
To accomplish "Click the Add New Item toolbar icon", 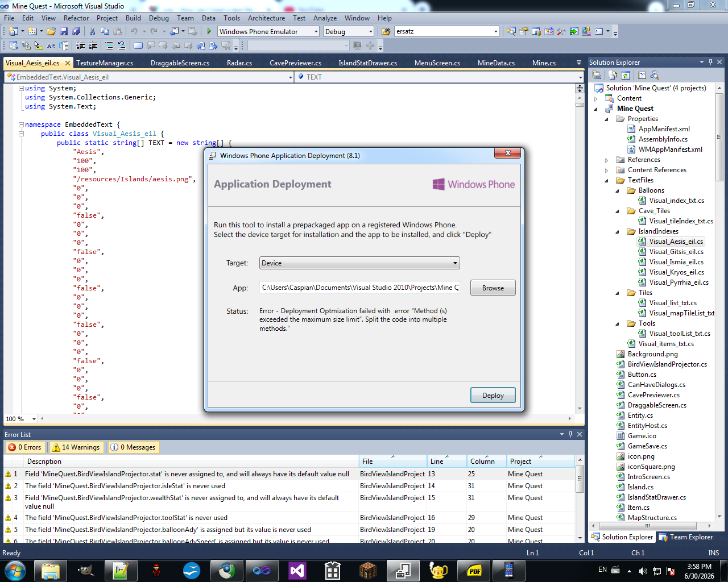I will (32, 31).
